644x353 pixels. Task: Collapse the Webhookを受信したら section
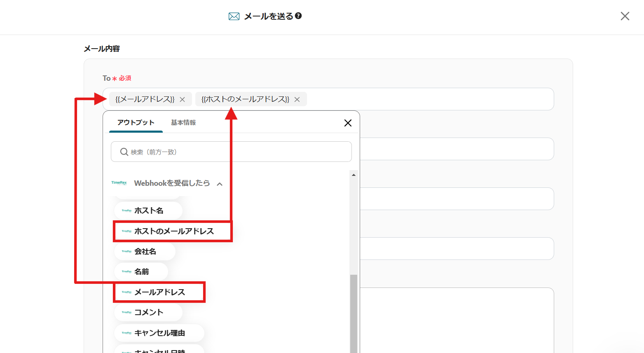(x=220, y=184)
